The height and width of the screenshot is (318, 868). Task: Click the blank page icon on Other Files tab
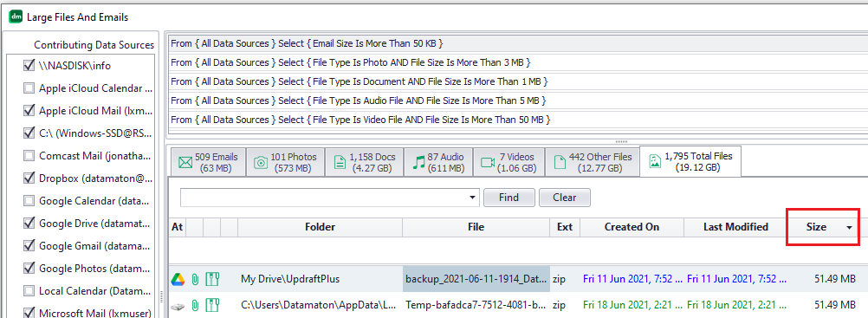coord(560,162)
